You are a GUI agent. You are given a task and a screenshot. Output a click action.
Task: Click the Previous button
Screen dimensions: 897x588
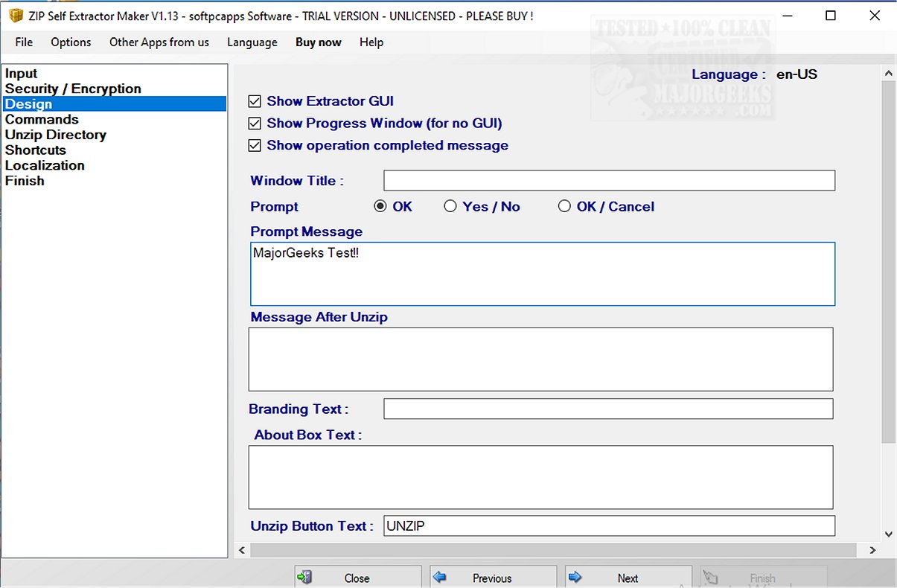point(493,578)
